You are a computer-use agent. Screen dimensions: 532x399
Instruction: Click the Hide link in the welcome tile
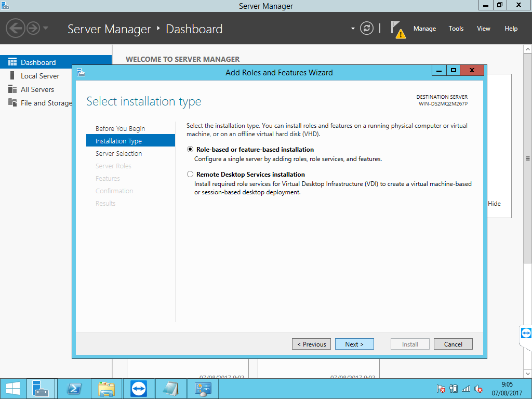(x=495, y=204)
